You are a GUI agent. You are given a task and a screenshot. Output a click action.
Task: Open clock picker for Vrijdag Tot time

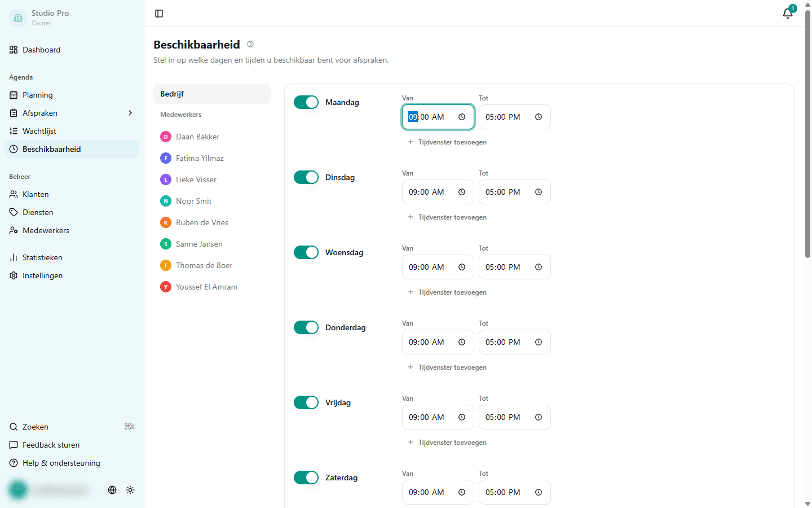pyautogui.click(x=539, y=417)
